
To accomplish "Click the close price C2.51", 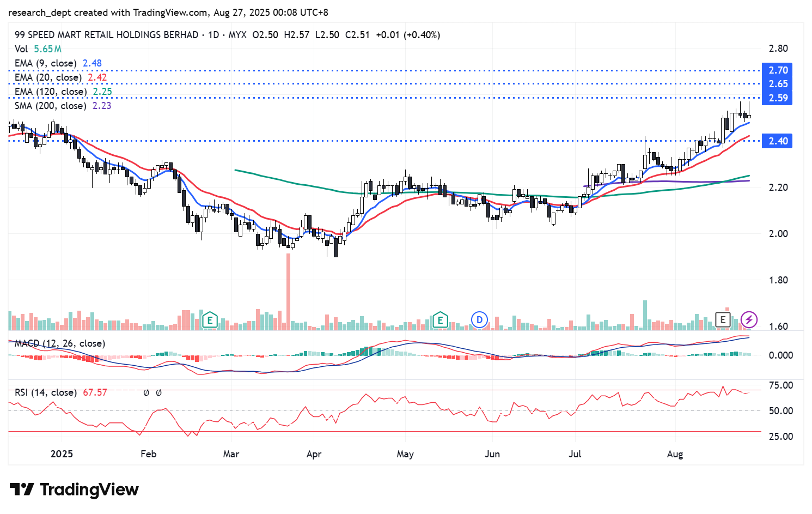I will click(357, 35).
